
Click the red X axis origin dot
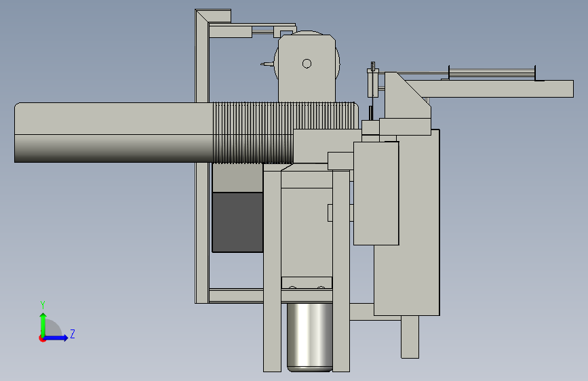tap(42, 338)
